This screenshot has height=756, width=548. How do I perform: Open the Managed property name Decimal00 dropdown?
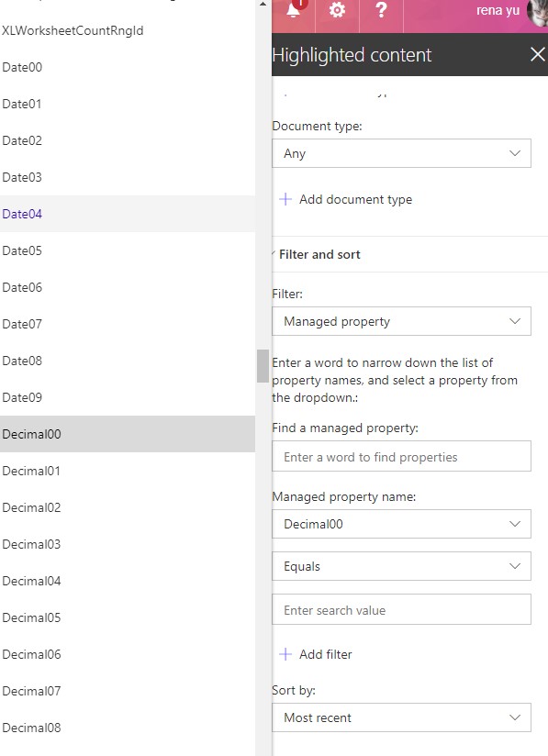click(401, 524)
